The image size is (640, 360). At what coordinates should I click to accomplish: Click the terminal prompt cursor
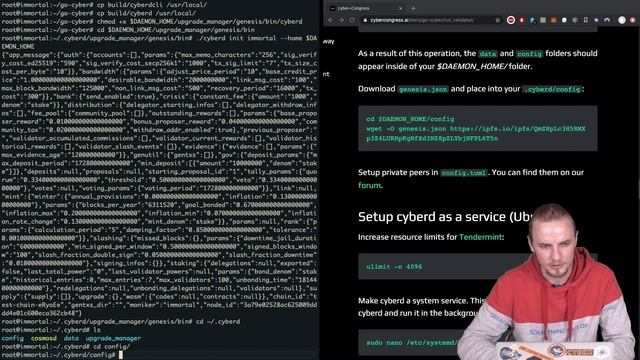(120, 355)
